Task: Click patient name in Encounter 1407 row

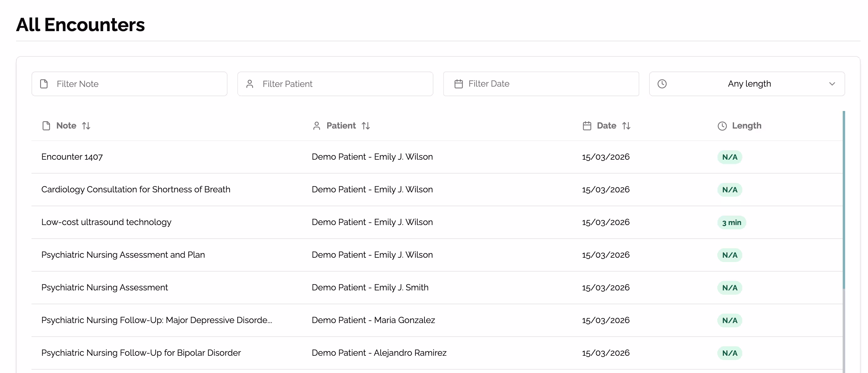Action: coord(372,157)
